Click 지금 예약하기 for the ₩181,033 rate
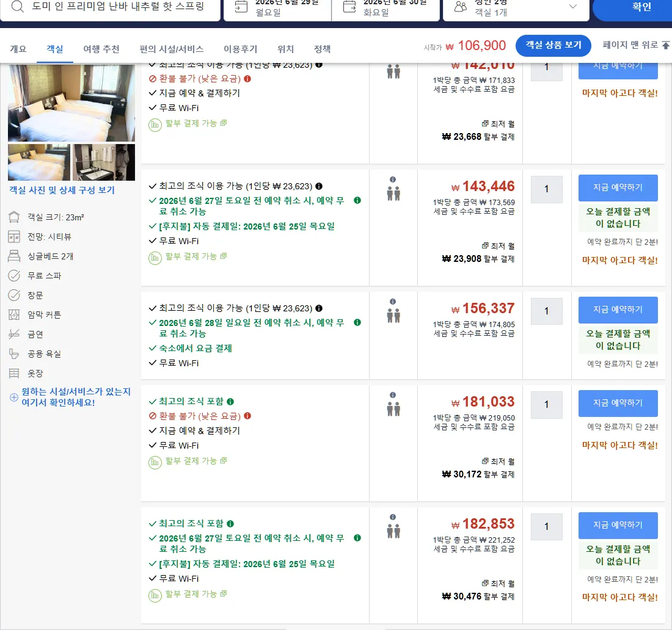672x630 pixels. [x=618, y=403]
